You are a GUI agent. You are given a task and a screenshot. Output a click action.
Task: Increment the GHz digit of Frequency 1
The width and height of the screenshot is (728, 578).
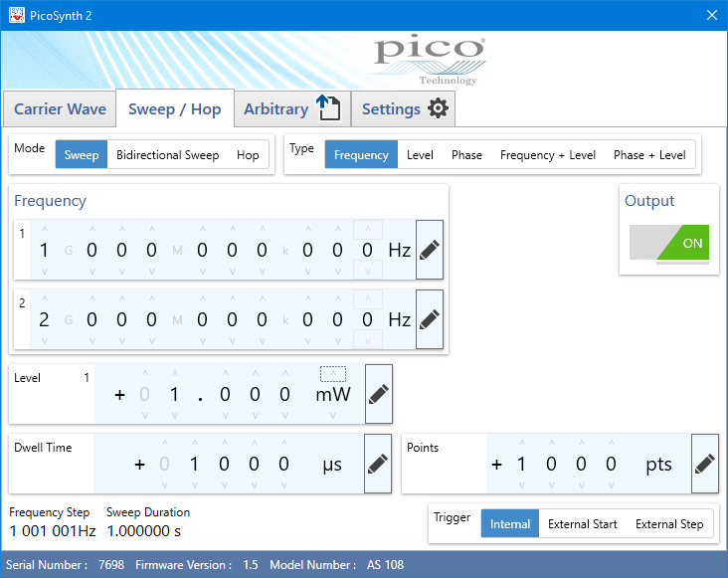(x=44, y=230)
